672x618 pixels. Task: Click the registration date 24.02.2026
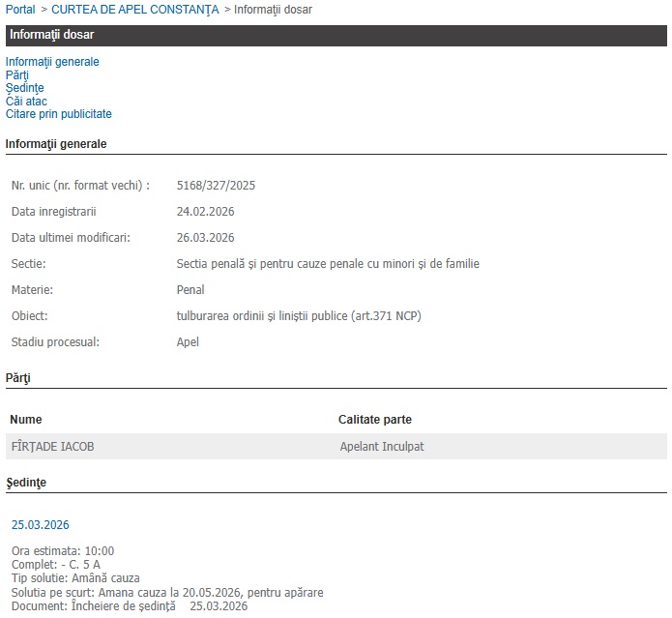tap(205, 211)
